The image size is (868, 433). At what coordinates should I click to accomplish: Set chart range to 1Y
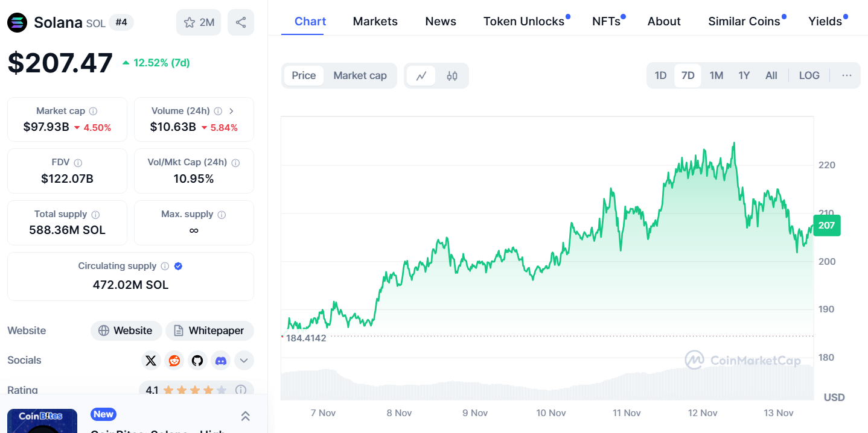pos(744,75)
